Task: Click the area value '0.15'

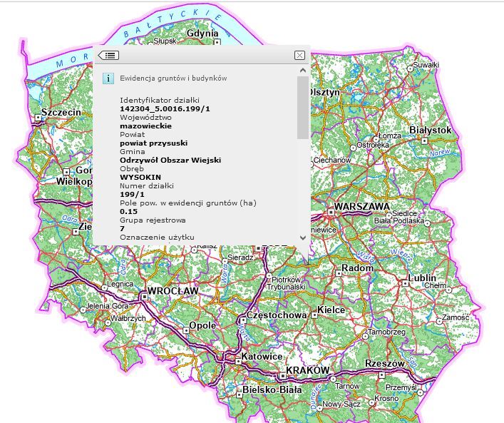Action: (128, 211)
